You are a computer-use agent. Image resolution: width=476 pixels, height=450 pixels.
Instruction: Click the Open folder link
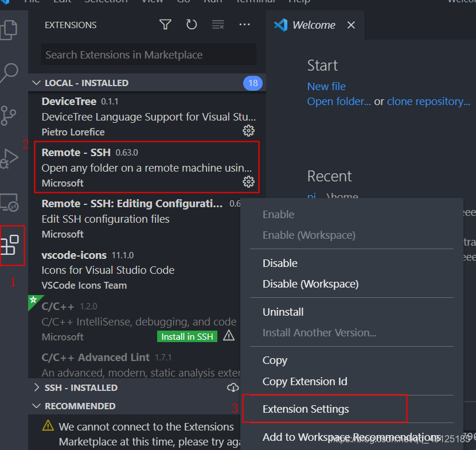click(x=339, y=102)
